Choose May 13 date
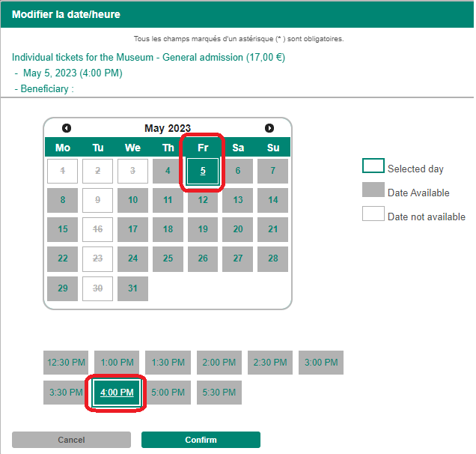Image resolution: width=476 pixels, height=454 pixels. pos(238,200)
